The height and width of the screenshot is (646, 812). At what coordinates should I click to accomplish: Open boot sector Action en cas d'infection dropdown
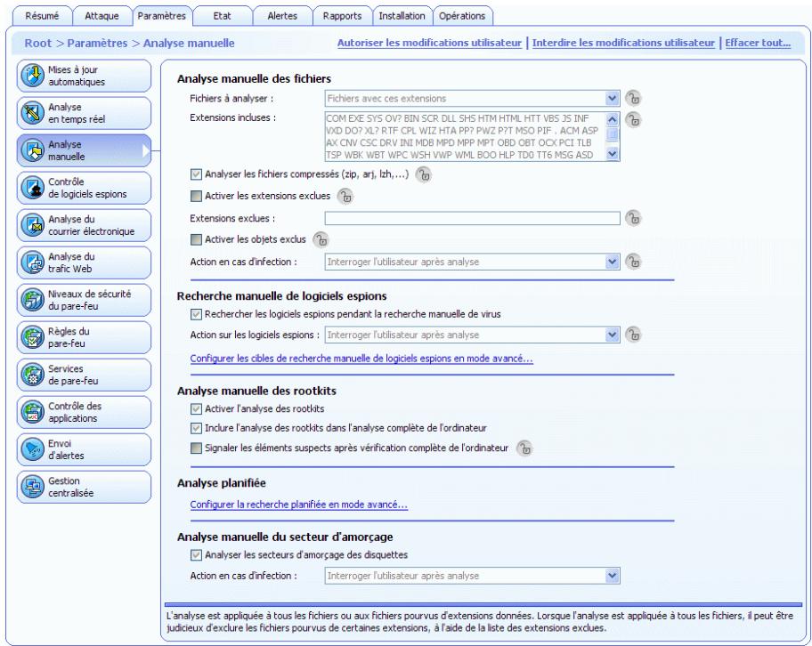tap(472, 576)
